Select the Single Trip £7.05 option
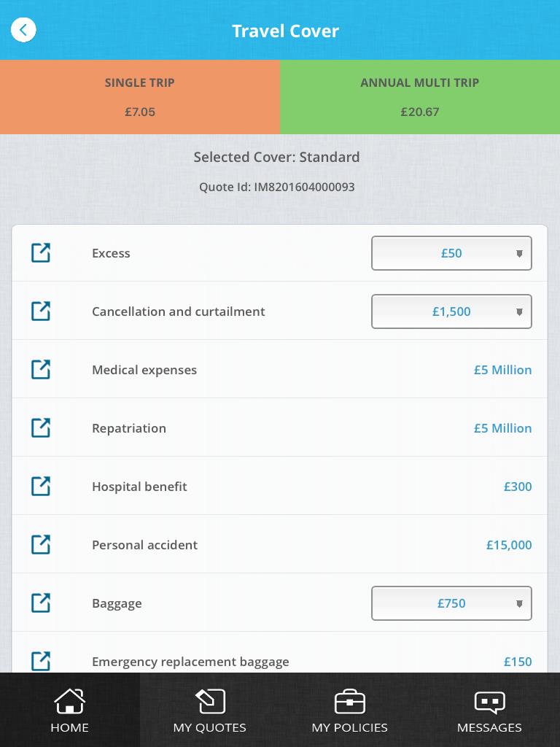Viewport: 560px width, 747px height. point(140,97)
